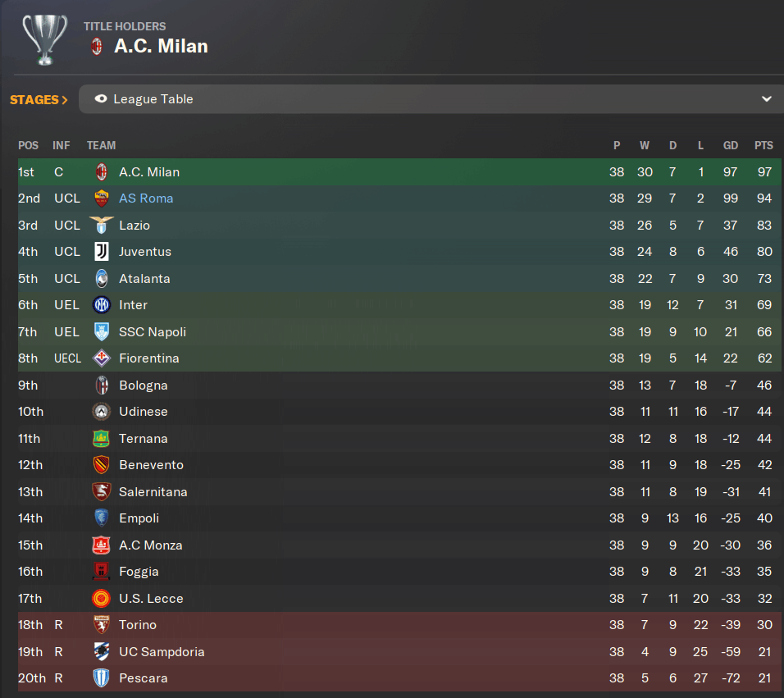The width and height of the screenshot is (784, 698).
Task: Click the Ternana green badge
Action: (102, 439)
